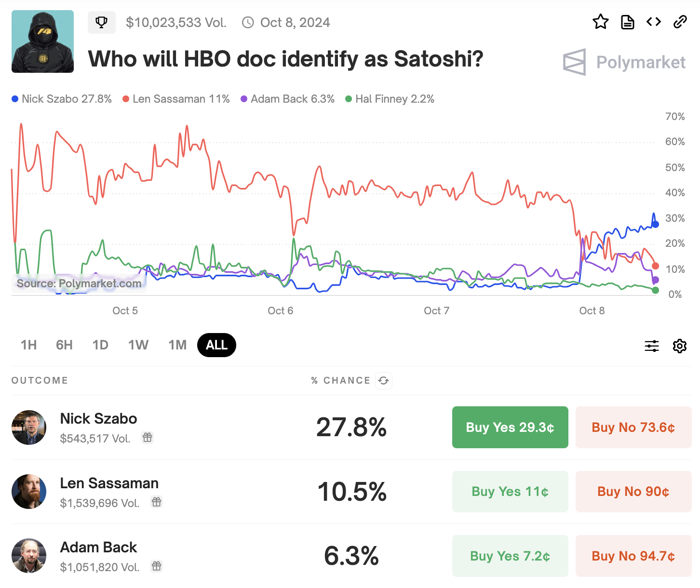Open chart settings gear icon
This screenshot has width=700, height=588.
pyautogui.click(x=680, y=346)
